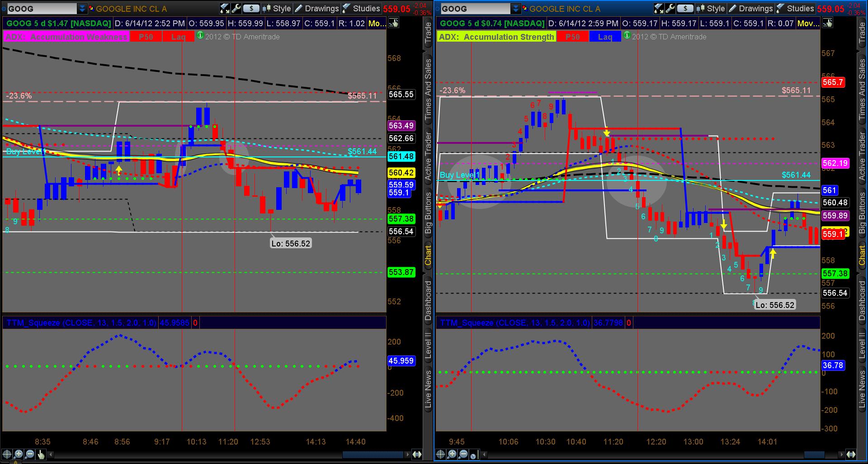Click left scroll arrow under left chart

click(x=51, y=455)
